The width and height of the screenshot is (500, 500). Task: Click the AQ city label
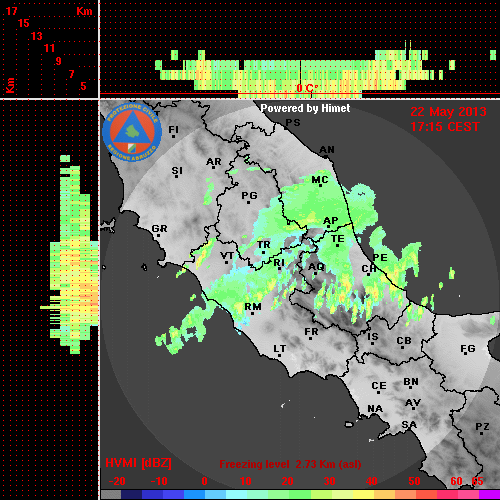316,267
